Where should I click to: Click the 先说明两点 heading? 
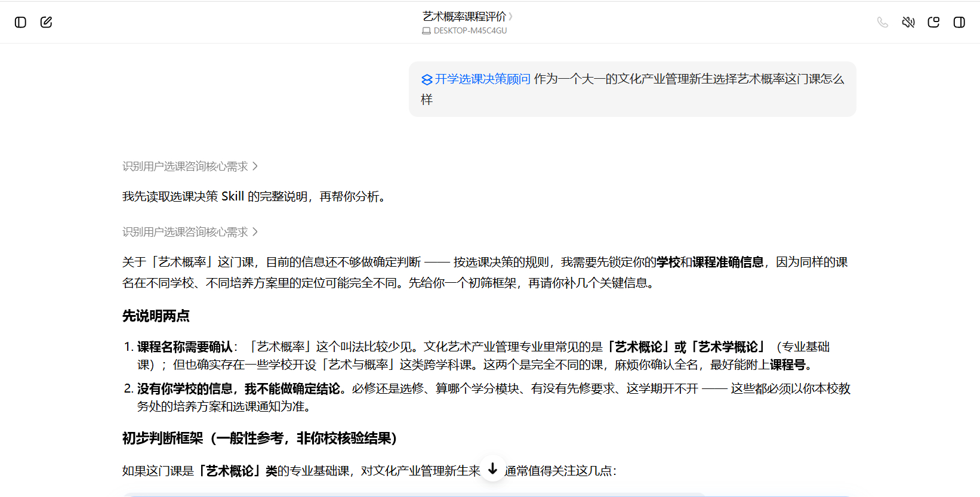(x=156, y=316)
